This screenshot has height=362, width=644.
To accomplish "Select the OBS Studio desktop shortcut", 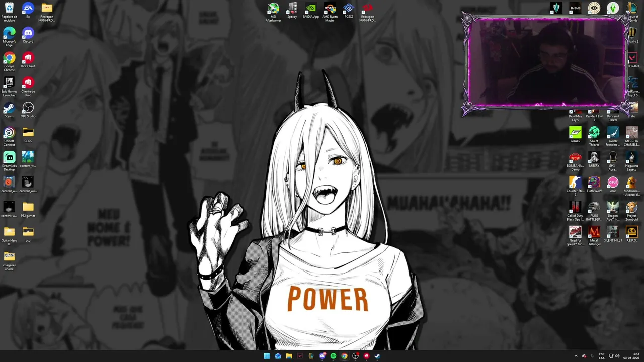I will [x=28, y=110].
